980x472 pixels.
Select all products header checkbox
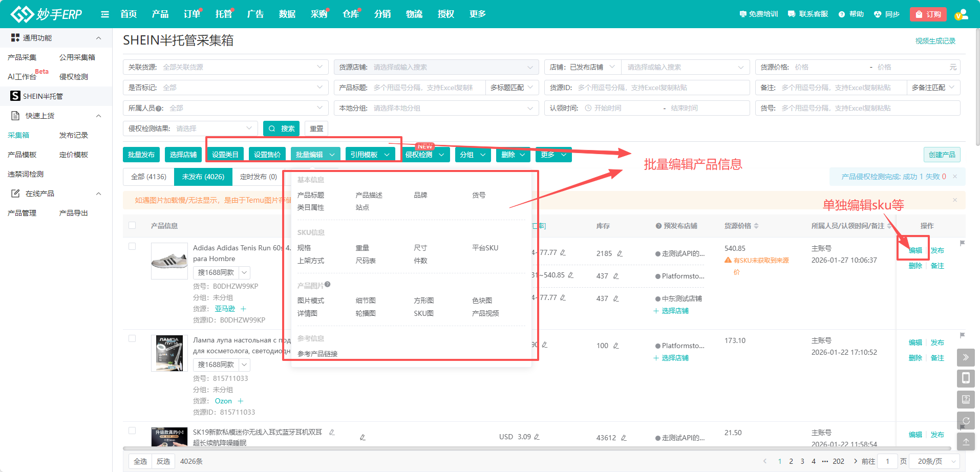coord(132,225)
